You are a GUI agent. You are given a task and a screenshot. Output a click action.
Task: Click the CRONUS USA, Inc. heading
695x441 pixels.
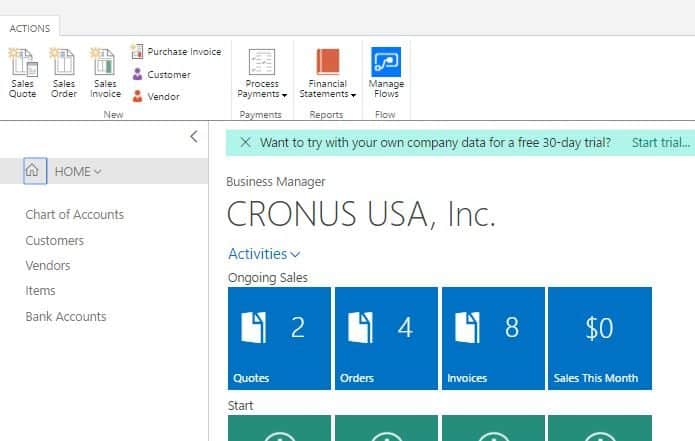pos(361,215)
